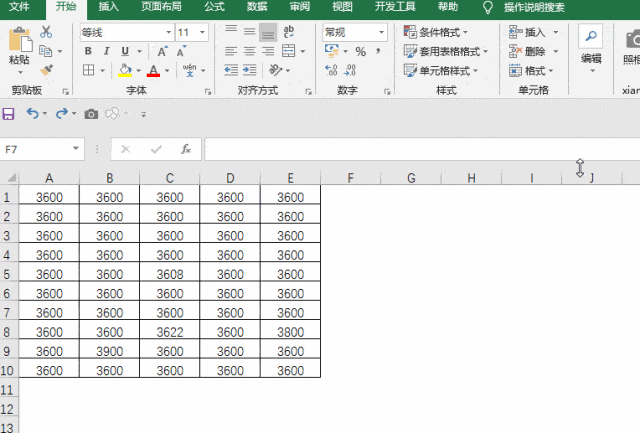Open the 插入 cells dropdown arrow

pyautogui.click(x=556, y=32)
